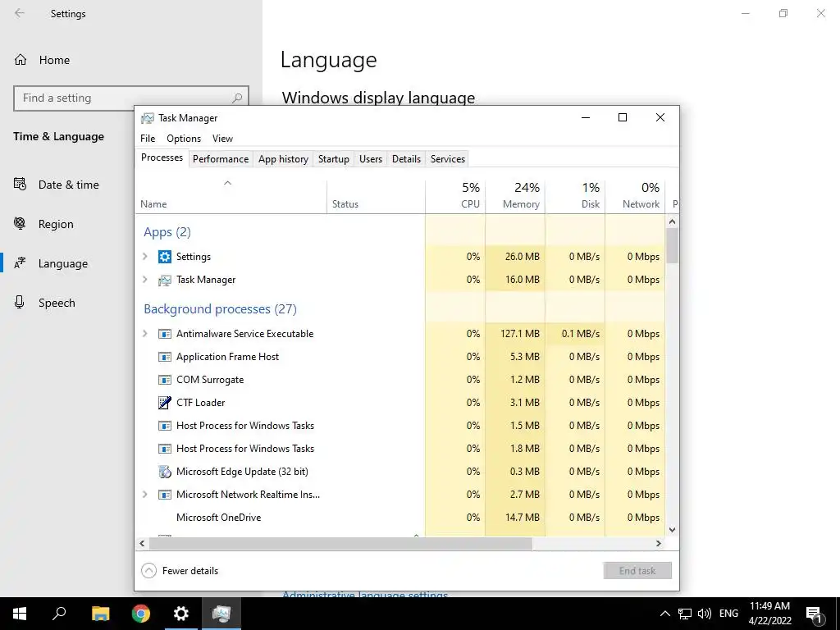
Task: Click the End task button
Action: 637,571
